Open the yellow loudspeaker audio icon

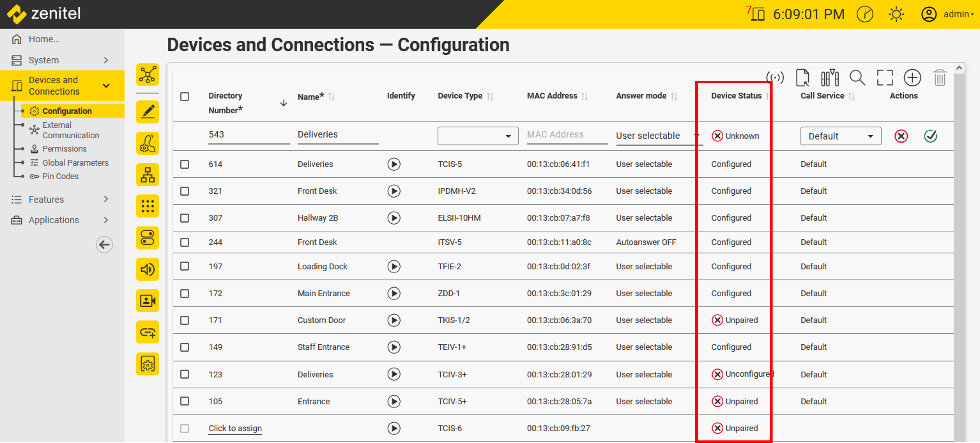pyautogui.click(x=148, y=270)
